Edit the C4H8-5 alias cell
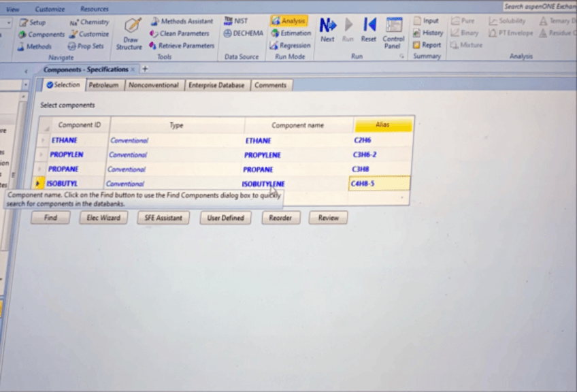Viewport: 577px width, 392px height. coord(379,183)
